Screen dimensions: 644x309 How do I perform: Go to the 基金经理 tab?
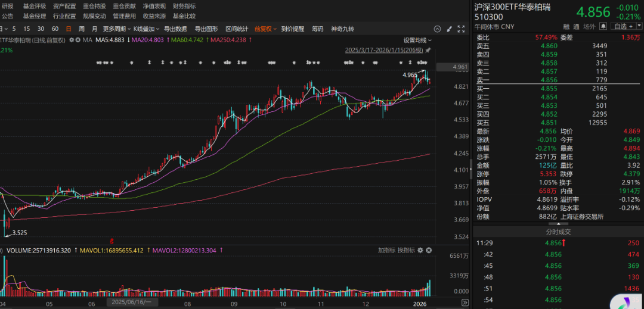click(x=35, y=16)
